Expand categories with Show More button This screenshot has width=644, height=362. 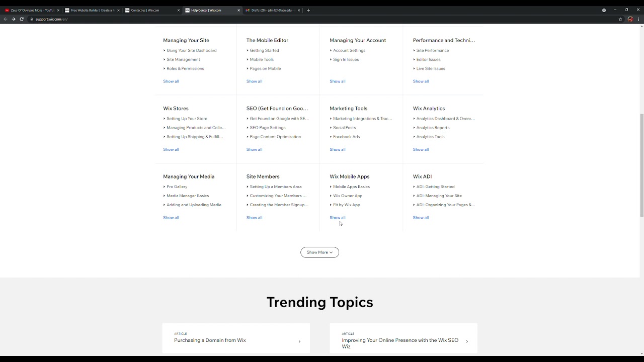(319, 252)
